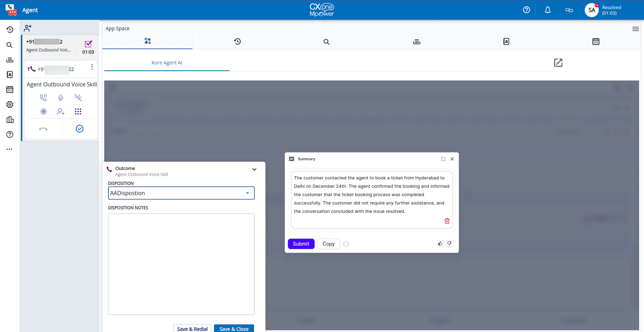Click the outcome checkmark circle icon
The width and height of the screenshot is (644, 332).
pyautogui.click(x=79, y=129)
